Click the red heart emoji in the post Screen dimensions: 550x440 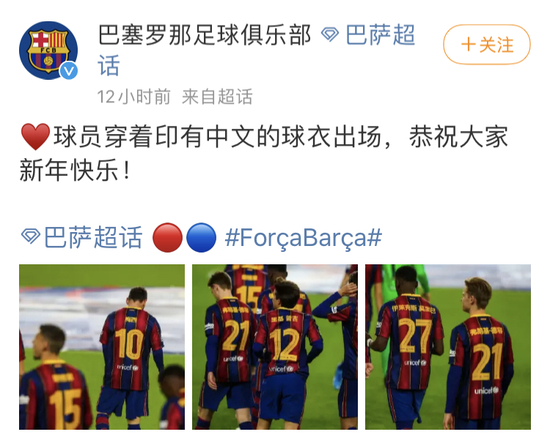(35, 136)
